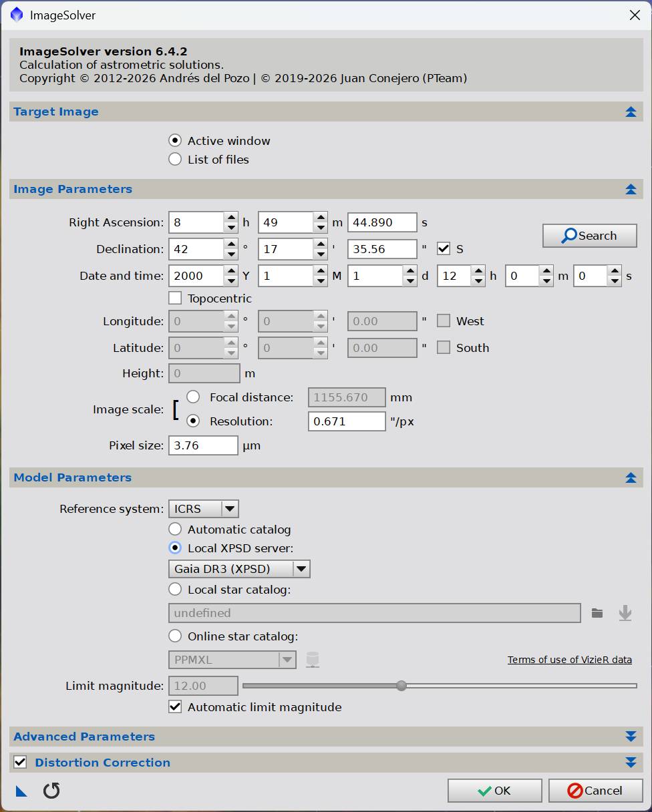
Task: Decrease the Right Ascension minutes value
Action: (x=321, y=227)
